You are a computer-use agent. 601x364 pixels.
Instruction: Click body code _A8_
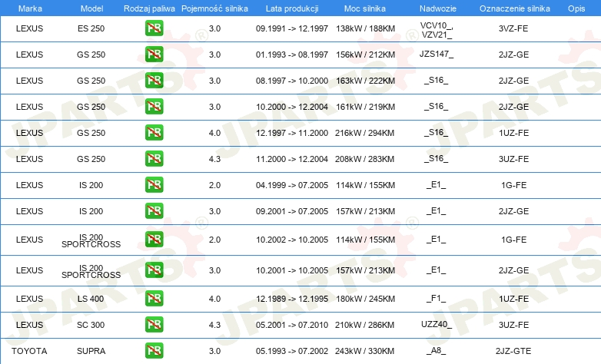pyautogui.click(x=437, y=351)
